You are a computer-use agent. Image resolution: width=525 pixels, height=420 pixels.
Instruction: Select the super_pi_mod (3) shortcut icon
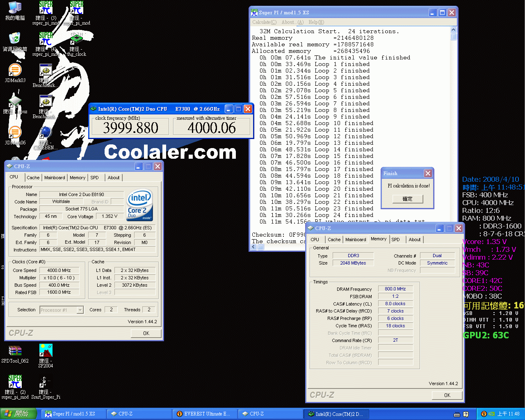pos(46,7)
